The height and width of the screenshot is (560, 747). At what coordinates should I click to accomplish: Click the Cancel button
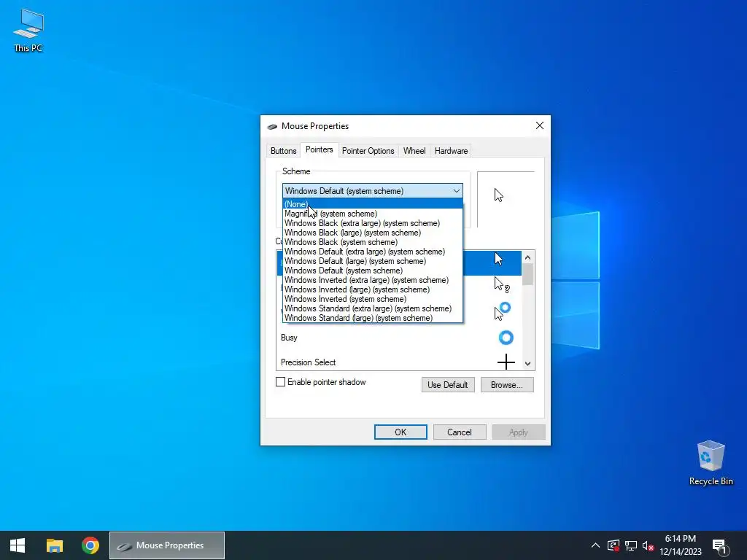(460, 432)
